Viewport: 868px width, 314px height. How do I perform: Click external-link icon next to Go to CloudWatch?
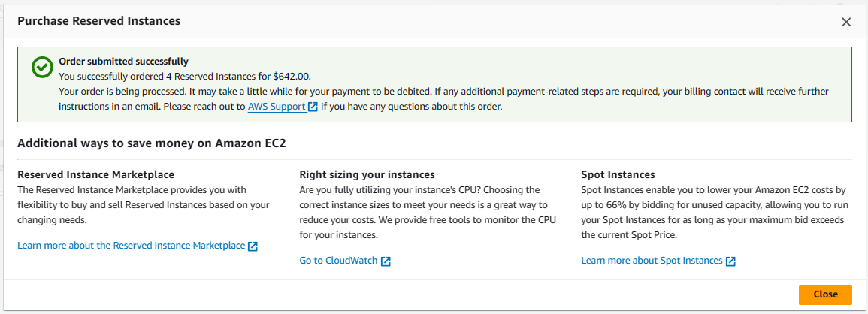pyautogui.click(x=386, y=261)
